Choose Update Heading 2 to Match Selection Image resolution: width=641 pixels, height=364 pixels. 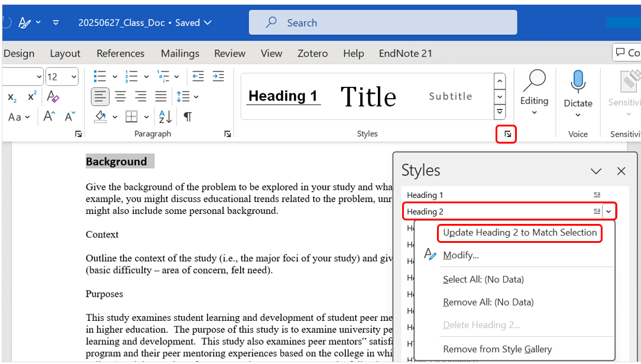[520, 233]
